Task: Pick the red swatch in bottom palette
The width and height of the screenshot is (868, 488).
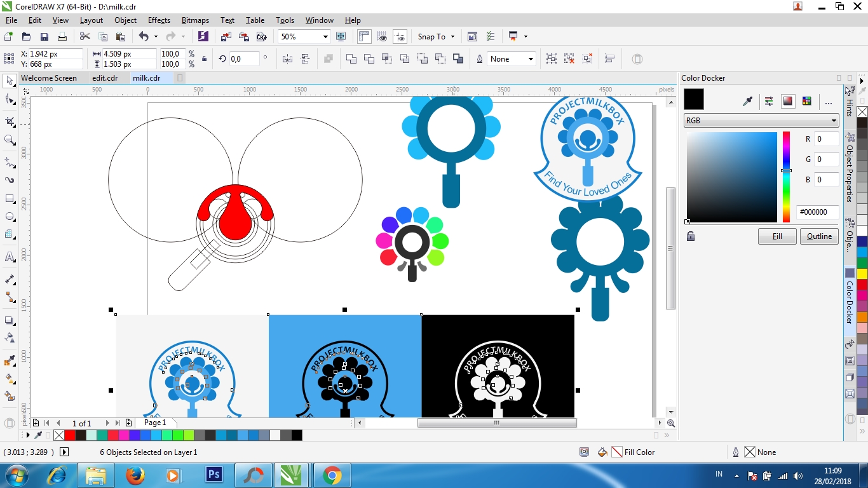Action: (x=70, y=435)
